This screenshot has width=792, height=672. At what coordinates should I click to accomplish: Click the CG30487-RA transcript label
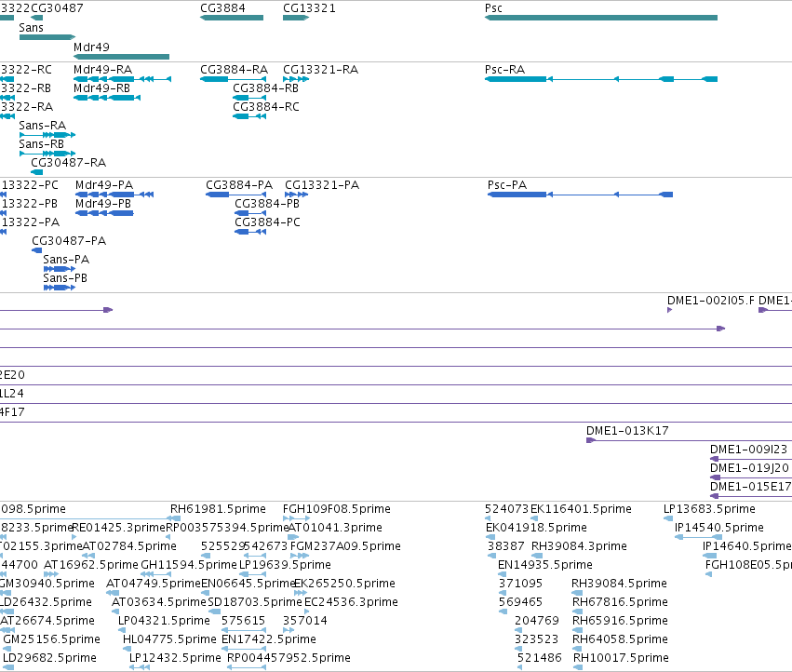point(69,163)
